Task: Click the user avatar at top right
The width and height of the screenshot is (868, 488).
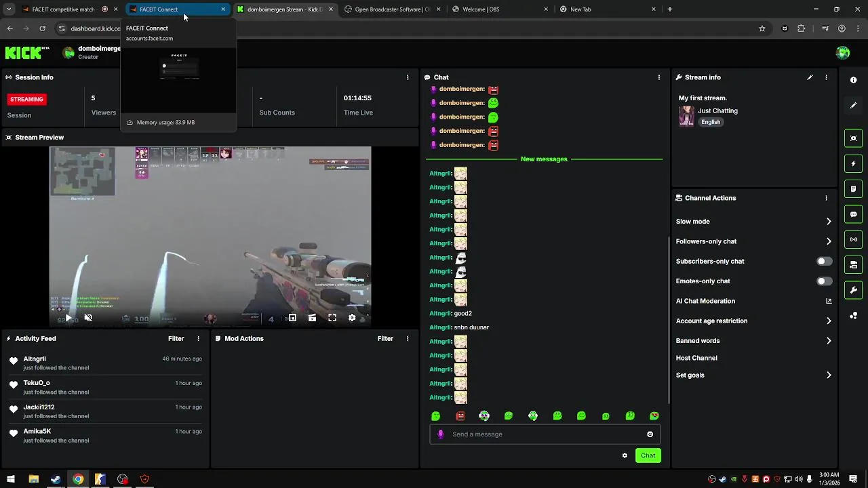Action: click(x=843, y=53)
